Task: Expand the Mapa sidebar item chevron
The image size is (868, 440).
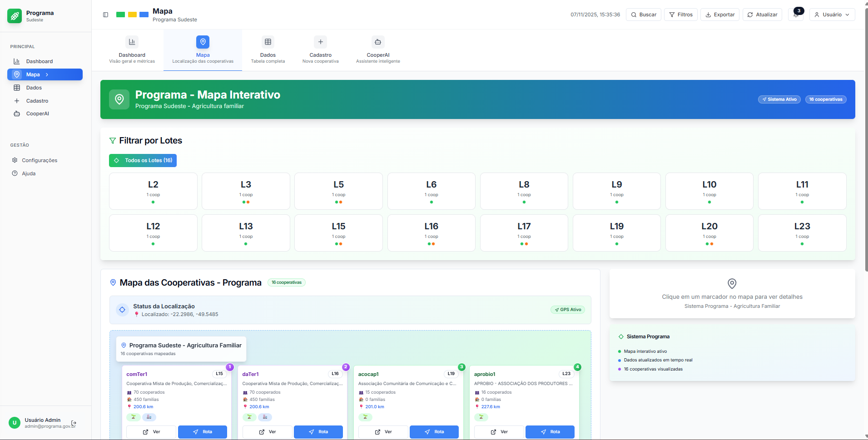Action: pyautogui.click(x=47, y=74)
